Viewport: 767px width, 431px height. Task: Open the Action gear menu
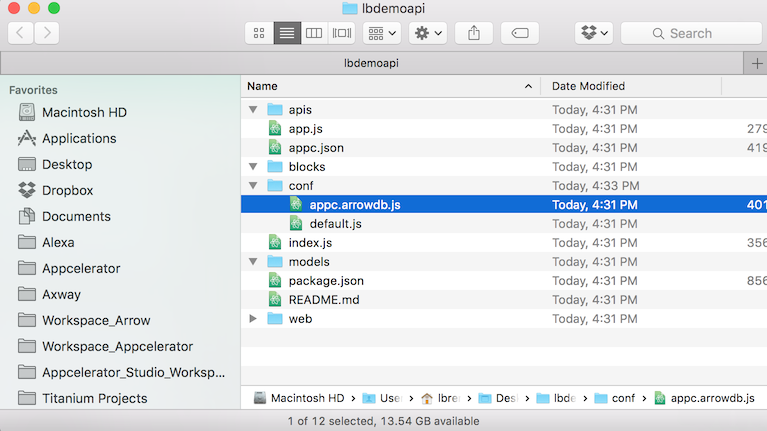click(428, 33)
